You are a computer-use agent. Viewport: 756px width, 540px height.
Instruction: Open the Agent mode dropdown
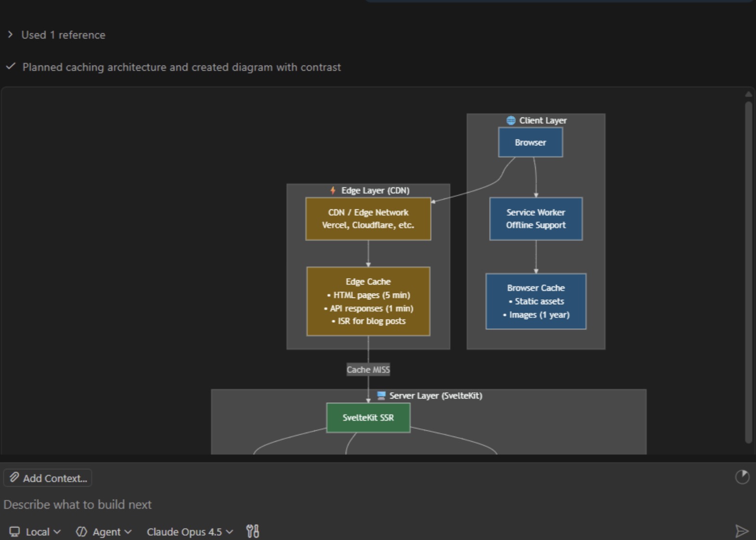click(104, 531)
